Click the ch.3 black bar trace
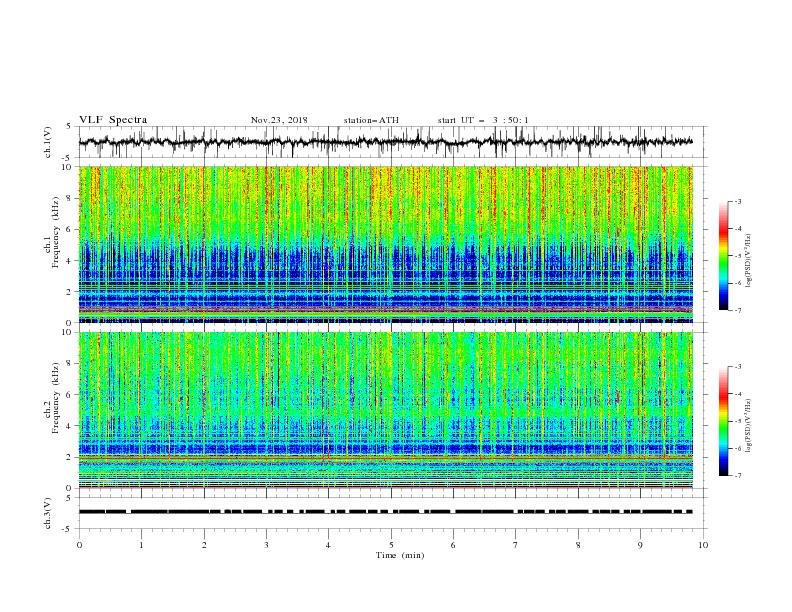Viewport: 792px width, 612px height. point(386,512)
